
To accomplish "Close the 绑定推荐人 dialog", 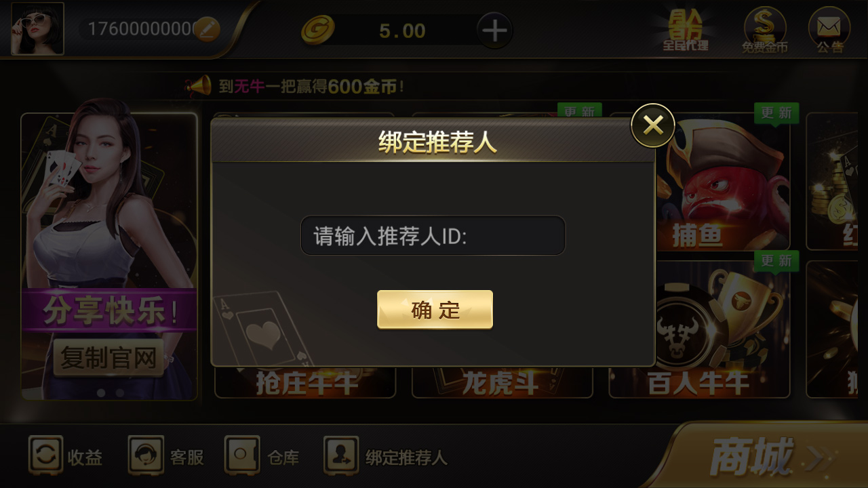I will pyautogui.click(x=653, y=125).
